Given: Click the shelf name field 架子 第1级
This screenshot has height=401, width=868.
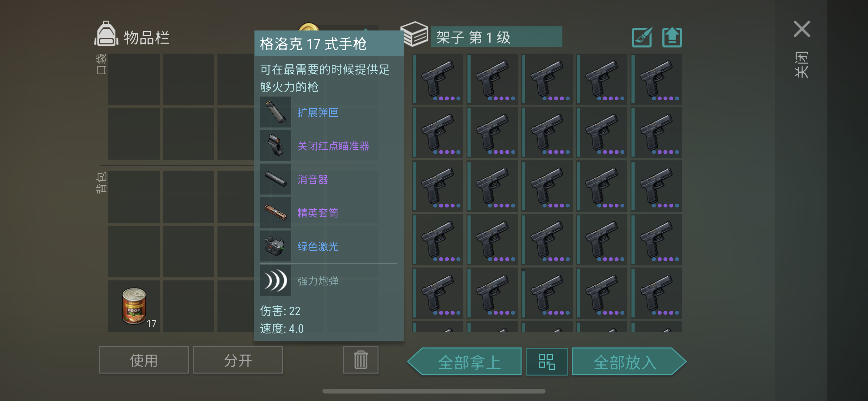Looking at the screenshot, I should (x=496, y=37).
